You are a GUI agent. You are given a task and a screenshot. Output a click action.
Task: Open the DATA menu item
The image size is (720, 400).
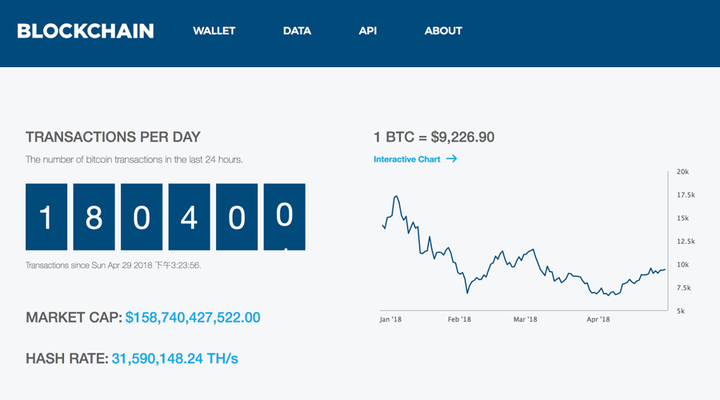click(297, 31)
